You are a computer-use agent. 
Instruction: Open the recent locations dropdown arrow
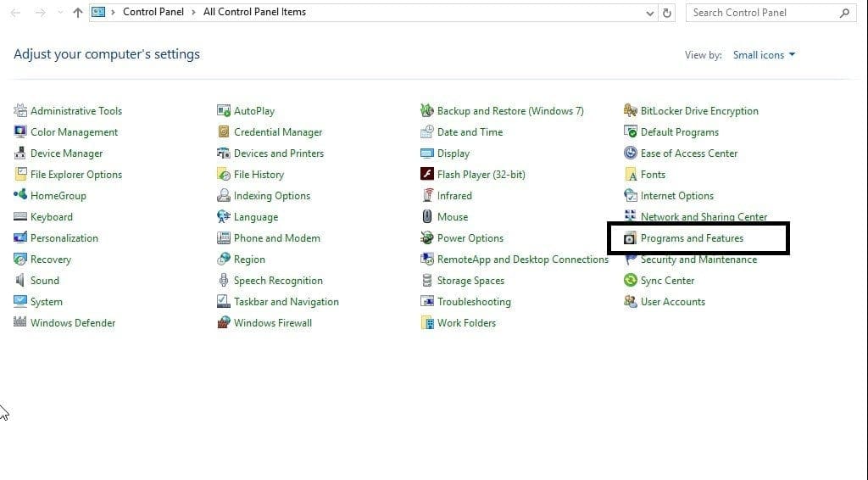(60, 12)
